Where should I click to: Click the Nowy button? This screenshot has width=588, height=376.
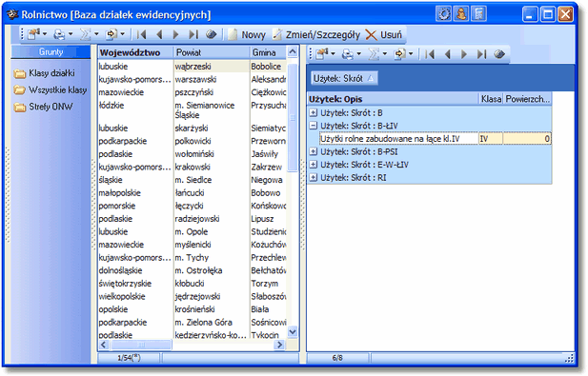(x=247, y=35)
